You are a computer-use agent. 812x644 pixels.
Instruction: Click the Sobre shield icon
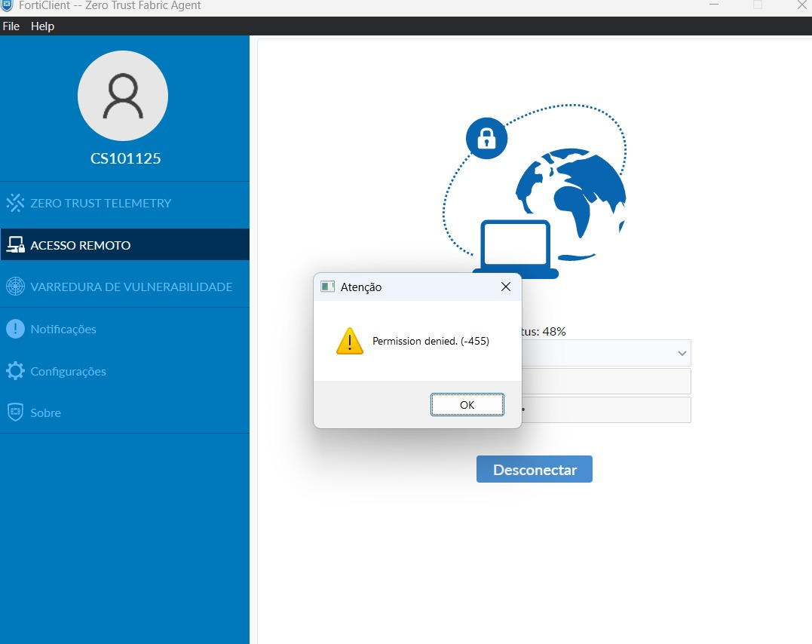coord(15,412)
